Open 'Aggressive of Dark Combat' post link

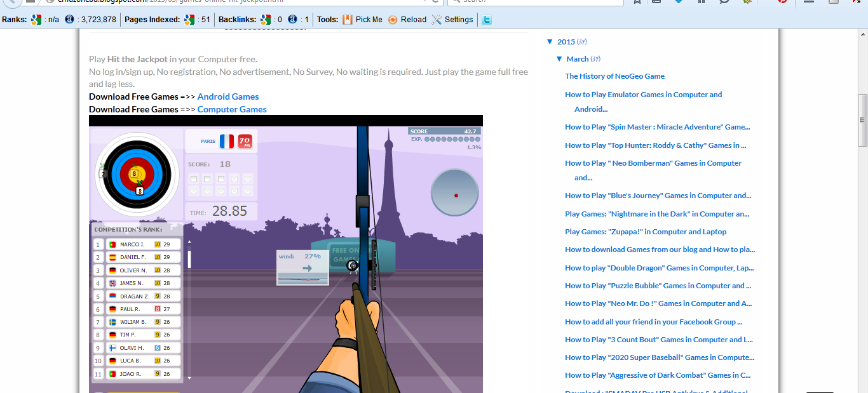click(658, 375)
